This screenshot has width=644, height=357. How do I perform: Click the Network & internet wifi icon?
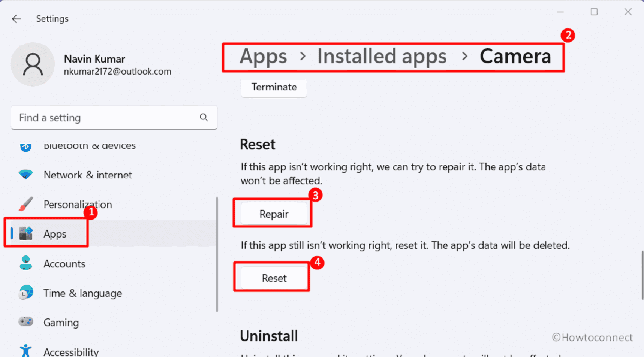tap(26, 175)
